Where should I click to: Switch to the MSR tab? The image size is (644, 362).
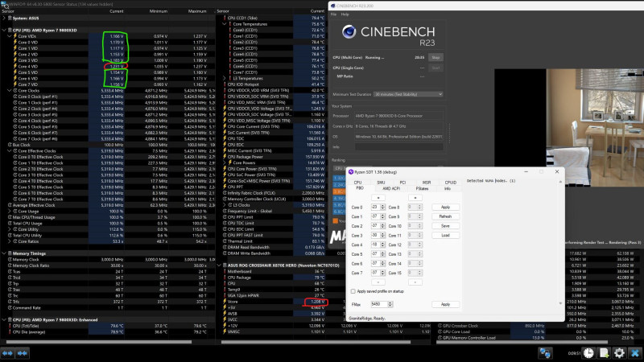tap(427, 183)
